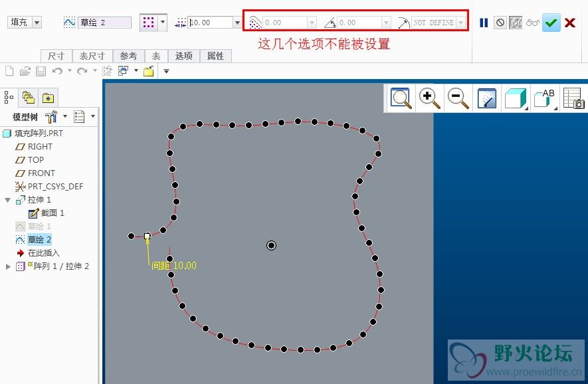Click the square grid pattern icon
Image resolution: width=588 pixels, height=384 pixels.
pos(149,23)
